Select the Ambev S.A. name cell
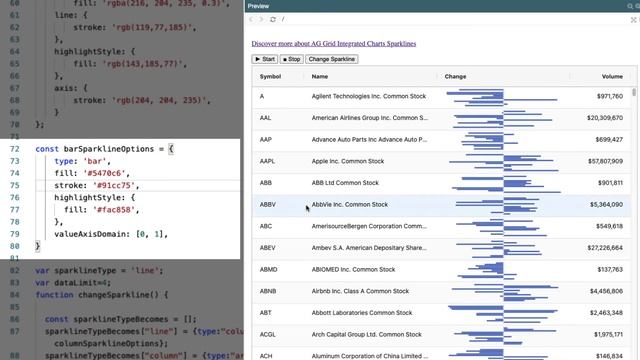The image size is (640, 360). [x=369, y=248]
